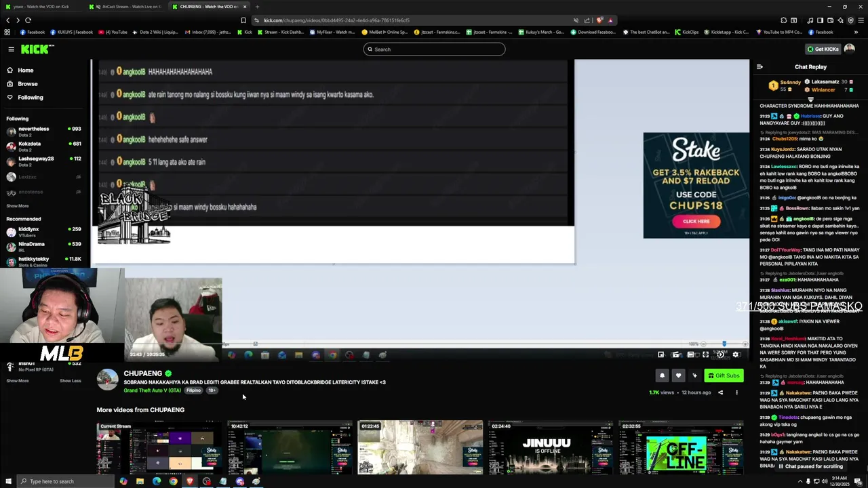This screenshot has height=488, width=868.
Task: Open the 01:22:45 video thumbnail
Action: click(x=420, y=447)
